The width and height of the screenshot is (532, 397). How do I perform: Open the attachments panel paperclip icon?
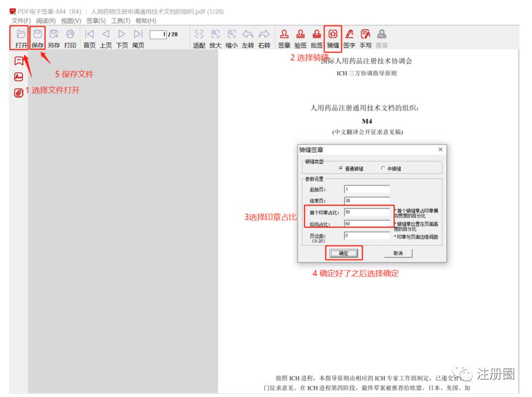click(18, 93)
